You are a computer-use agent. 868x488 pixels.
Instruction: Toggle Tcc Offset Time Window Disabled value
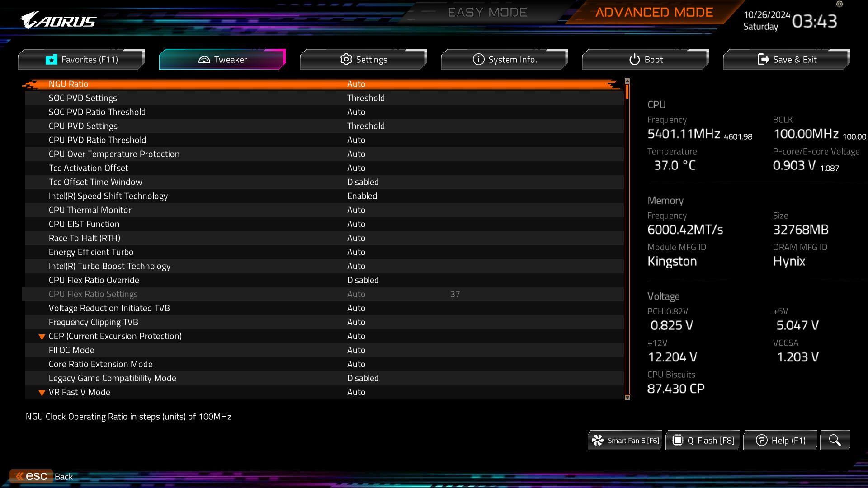[363, 182]
